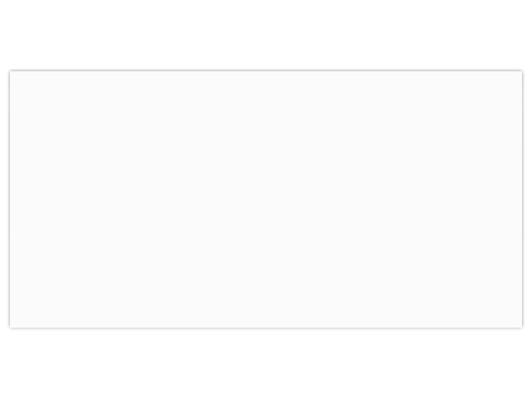This screenshot has width=532, height=399.
Task: Click the empty light gray card panel
Action: pos(266,199)
